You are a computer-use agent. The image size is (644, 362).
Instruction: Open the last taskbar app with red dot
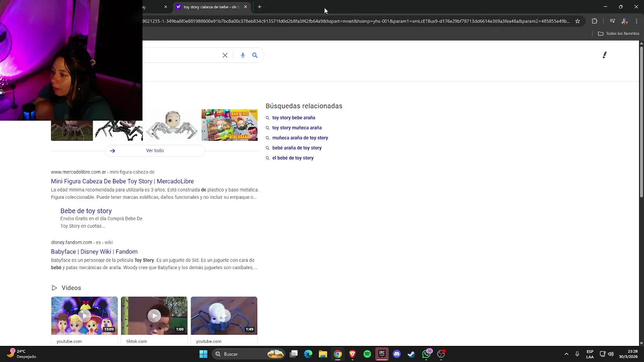coord(441,354)
